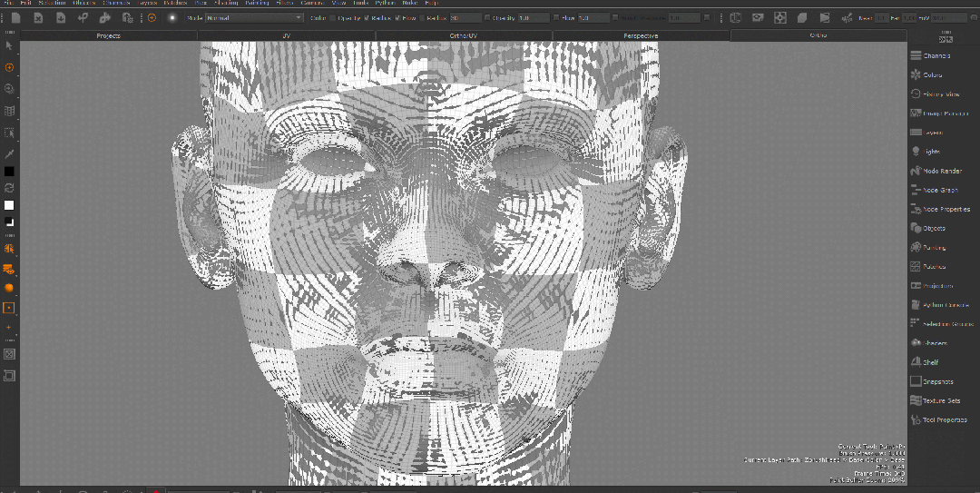
Task: Click the Far clip value field
Action: (x=909, y=18)
